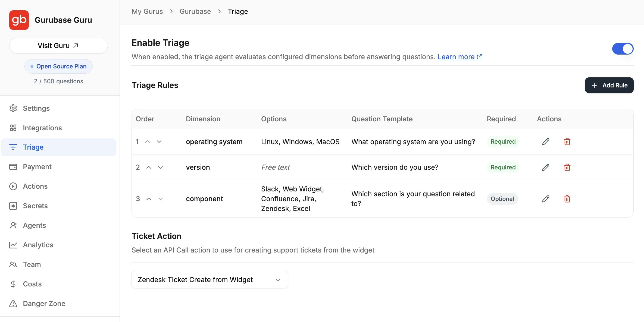
Task: Navigate to My Gurus breadcrumb
Action: [147, 11]
